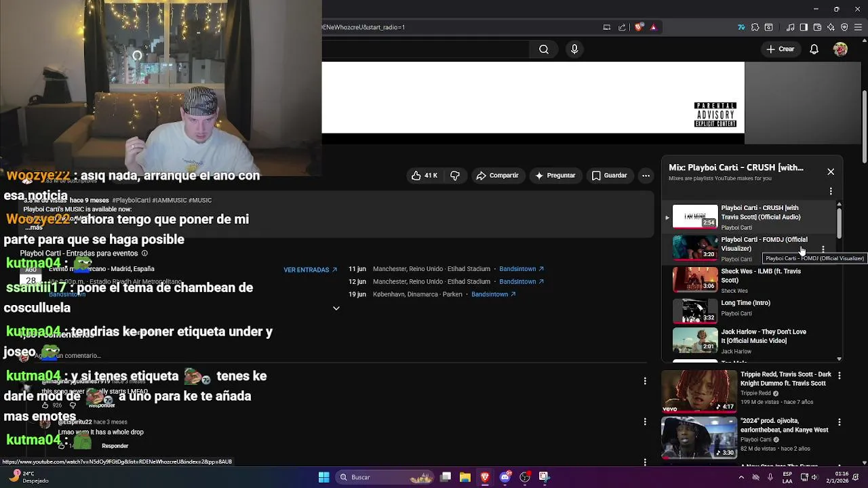Open Brave VPN shield icon

coord(844,27)
